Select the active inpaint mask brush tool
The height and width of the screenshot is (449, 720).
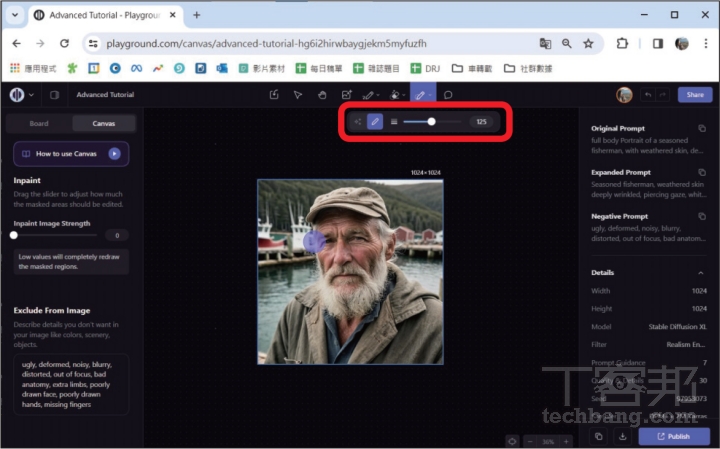tap(420, 95)
